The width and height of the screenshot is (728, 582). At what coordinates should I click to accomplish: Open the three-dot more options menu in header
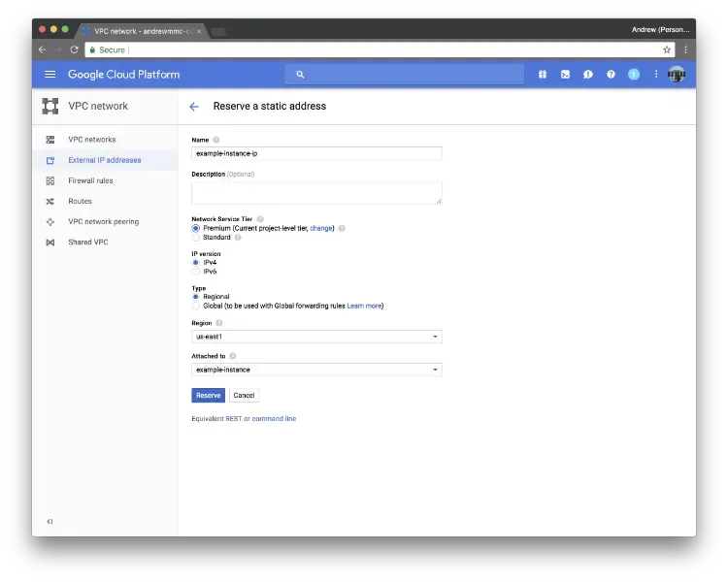tap(656, 75)
